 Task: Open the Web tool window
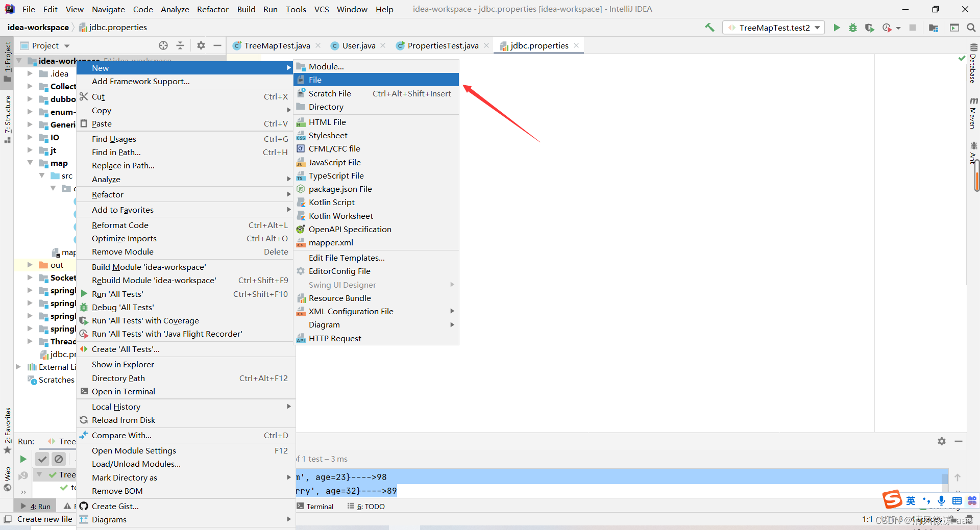[7, 479]
